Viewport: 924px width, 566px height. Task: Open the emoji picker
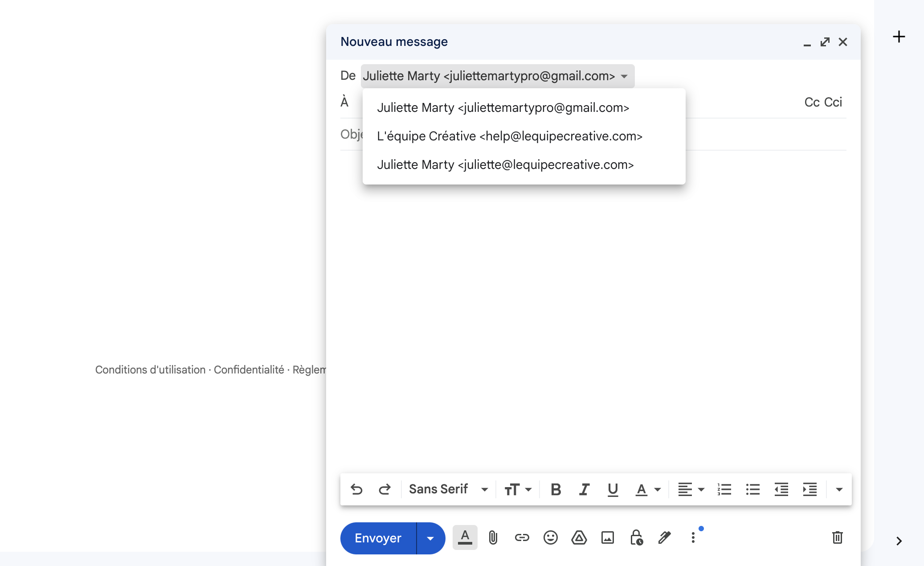[550, 537]
